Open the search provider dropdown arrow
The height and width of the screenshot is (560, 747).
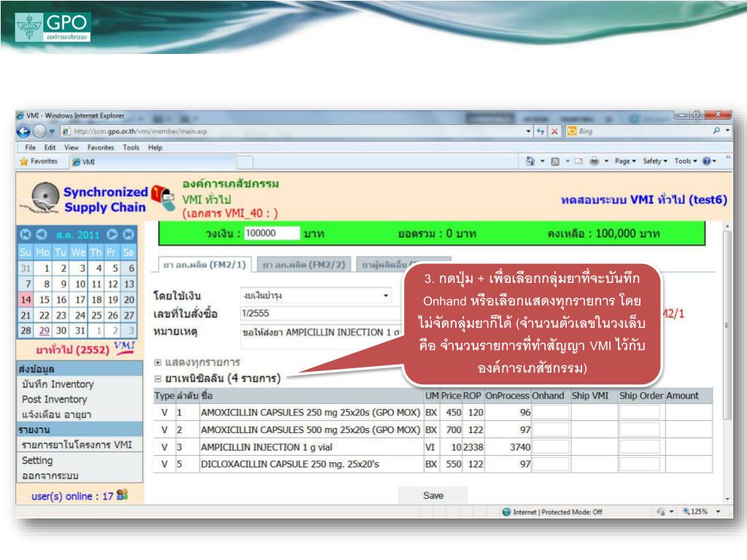coord(727,131)
